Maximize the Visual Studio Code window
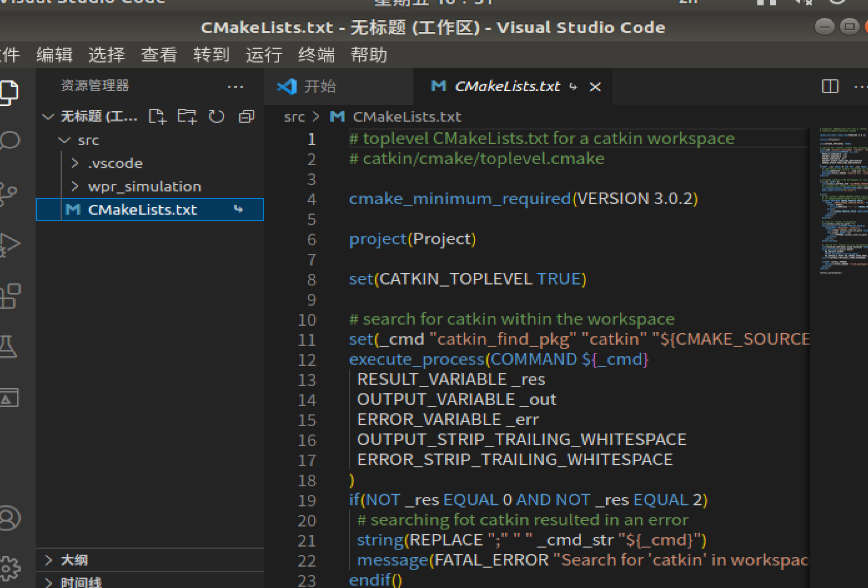The height and width of the screenshot is (588, 868). tap(850, 27)
